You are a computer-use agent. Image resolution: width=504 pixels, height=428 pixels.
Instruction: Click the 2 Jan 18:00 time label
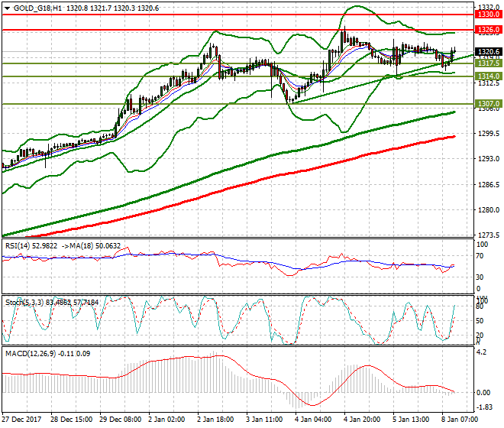click(215, 420)
